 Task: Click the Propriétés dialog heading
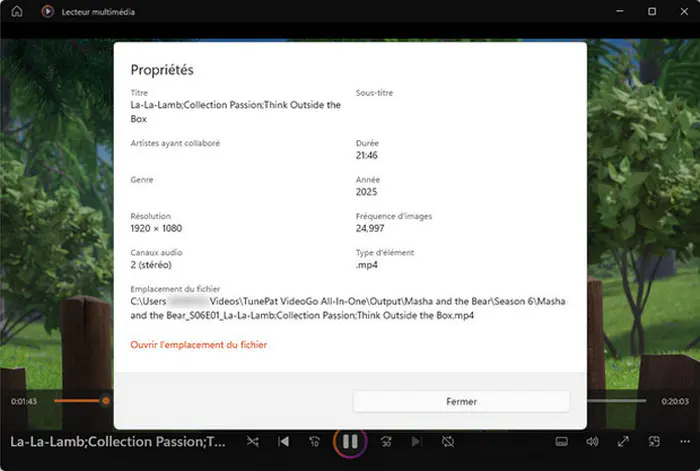162,70
